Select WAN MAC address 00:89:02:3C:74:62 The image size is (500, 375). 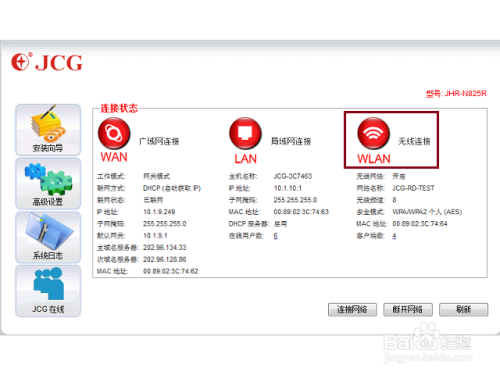point(171,271)
